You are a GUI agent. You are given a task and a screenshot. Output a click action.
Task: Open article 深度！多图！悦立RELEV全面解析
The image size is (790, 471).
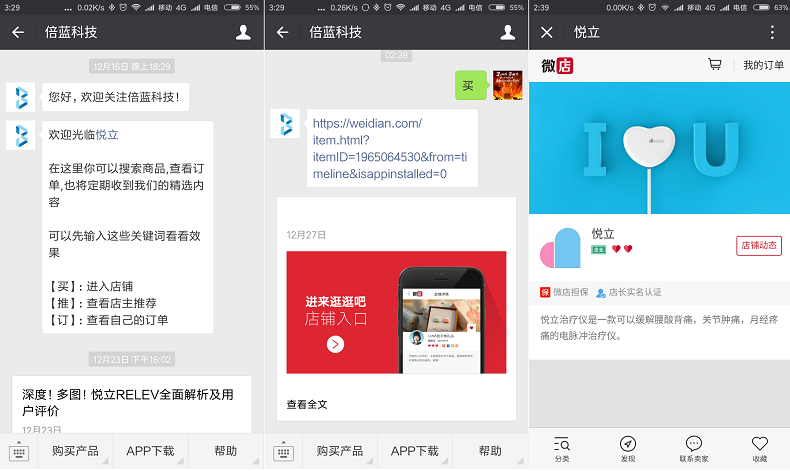point(128,402)
